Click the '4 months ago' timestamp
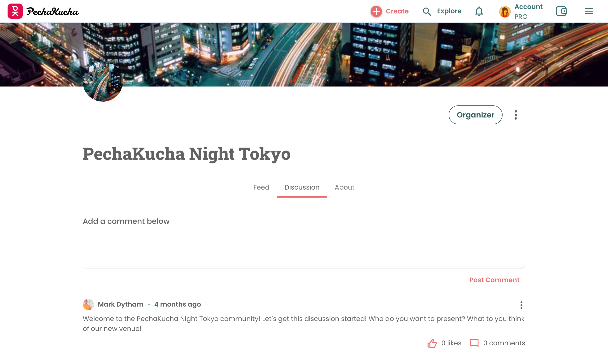 pyautogui.click(x=177, y=304)
